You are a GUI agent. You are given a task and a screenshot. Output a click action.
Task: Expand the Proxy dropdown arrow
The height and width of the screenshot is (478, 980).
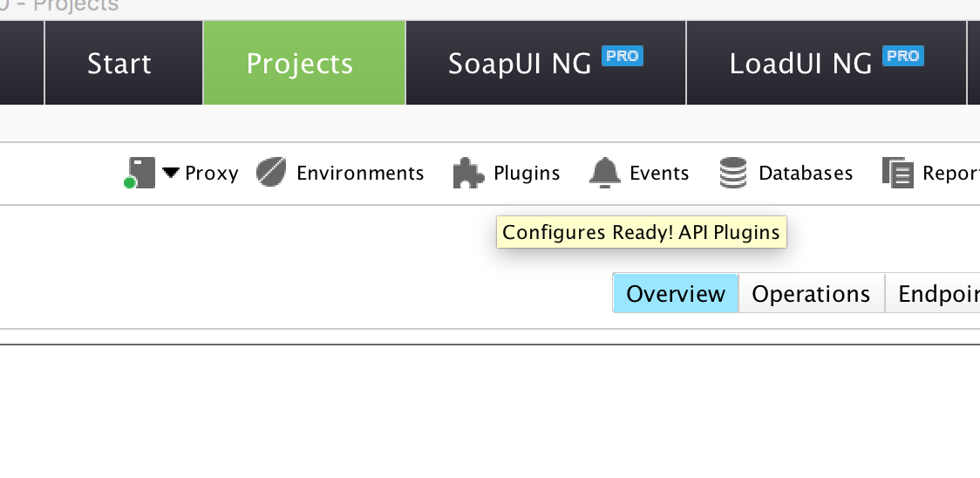[x=171, y=173]
